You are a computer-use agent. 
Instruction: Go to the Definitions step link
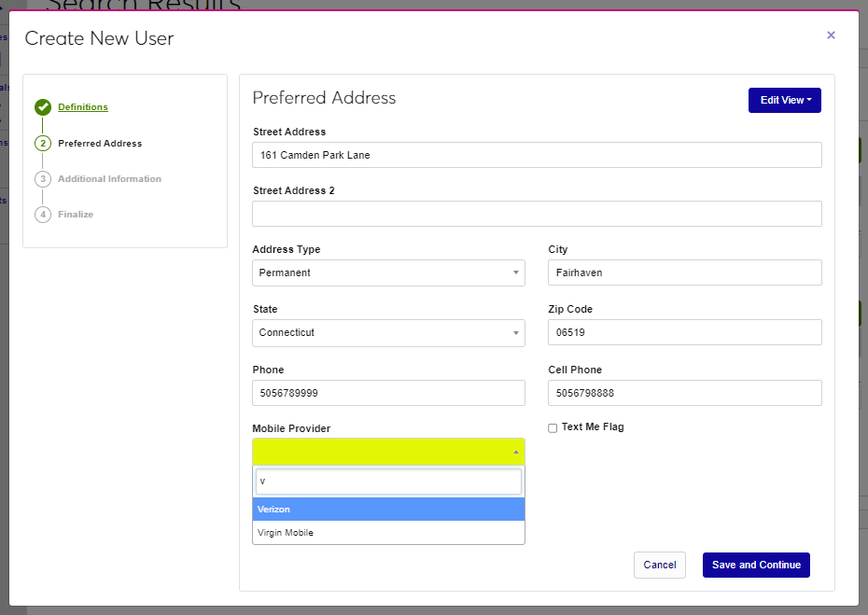coord(83,107)
